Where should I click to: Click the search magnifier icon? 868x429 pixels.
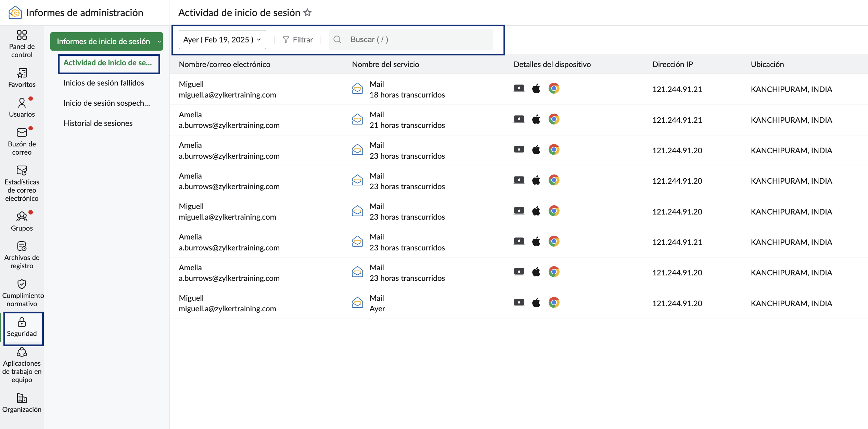(337, 39)
